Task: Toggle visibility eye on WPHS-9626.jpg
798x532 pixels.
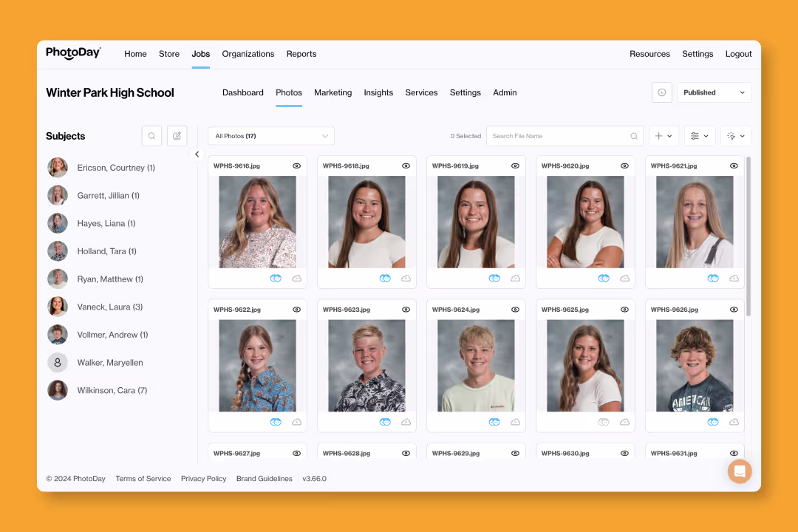Action: point(734,310)
